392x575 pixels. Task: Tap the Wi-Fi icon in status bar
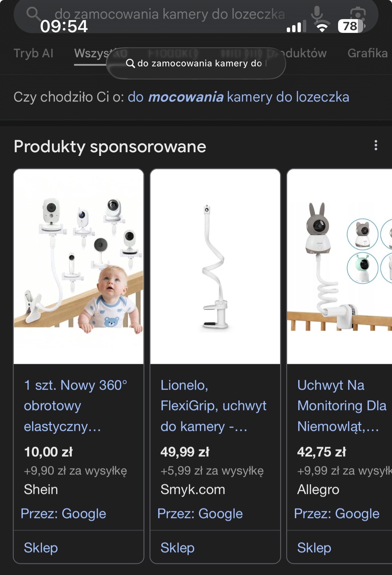click(322, 27)
